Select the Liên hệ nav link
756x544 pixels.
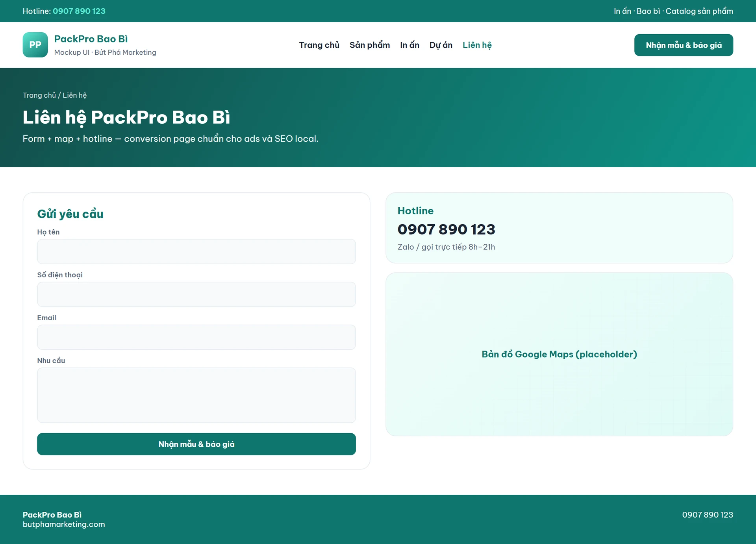477,45
